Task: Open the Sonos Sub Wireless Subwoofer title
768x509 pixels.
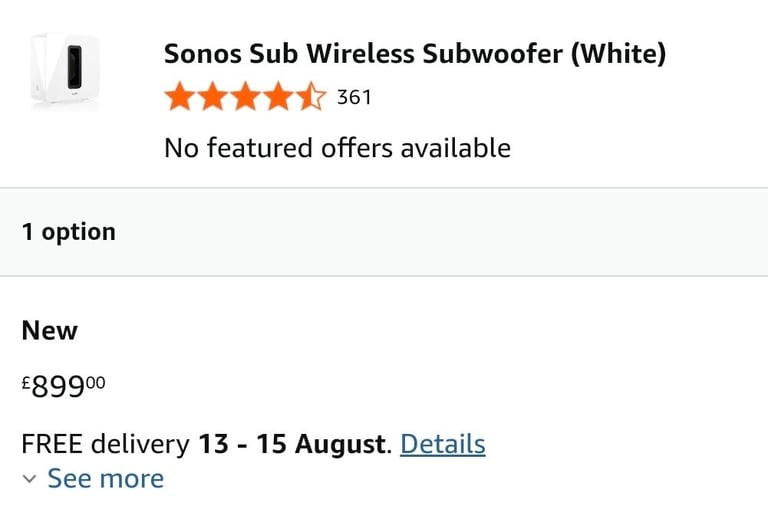Action: 415,53
